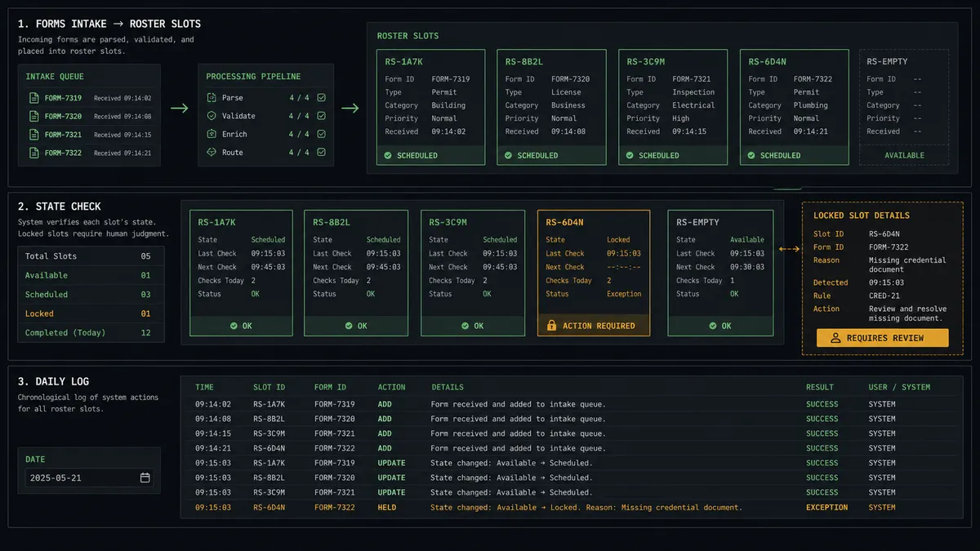
Task: Select the RS-3C9M roster slot title
Action: click(646, 61)
